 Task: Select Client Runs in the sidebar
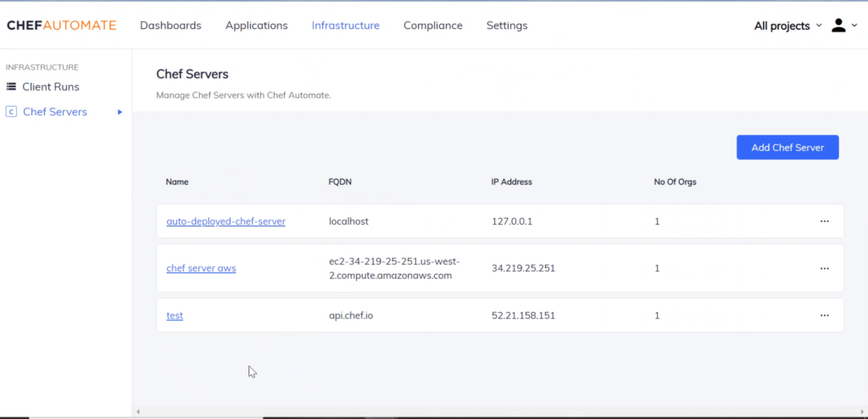point(51,87)
